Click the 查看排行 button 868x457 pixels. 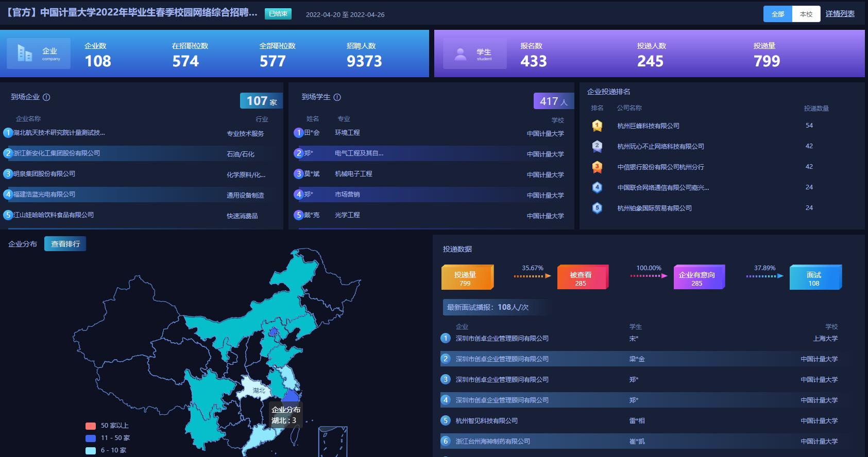click(x=65, y=244)
